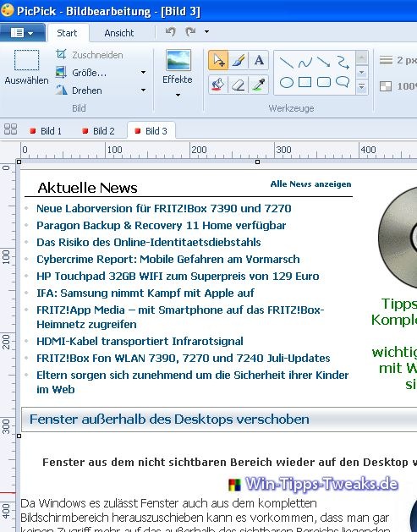Pick the text tool A
Image resolution: width=417 pixels, height=532 pixels.
(x=259, y=60)
